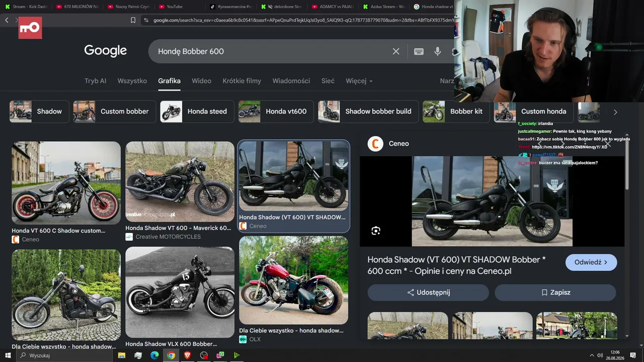644x362 pixels.
Task: Show the next image in preview panel
Action: point(562,144)
